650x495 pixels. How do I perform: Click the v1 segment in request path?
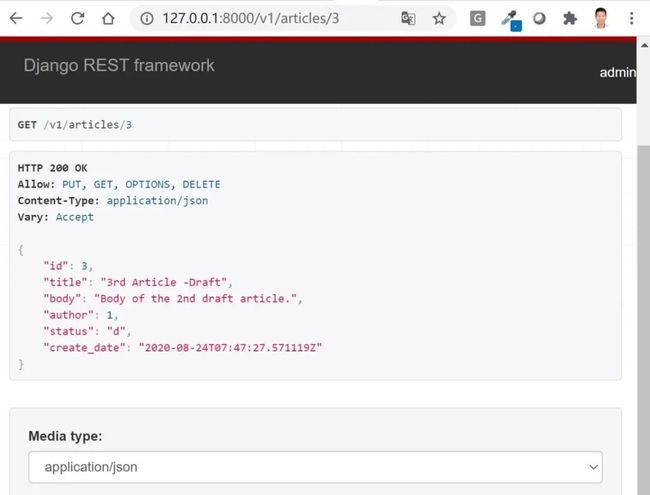[56, 125]
